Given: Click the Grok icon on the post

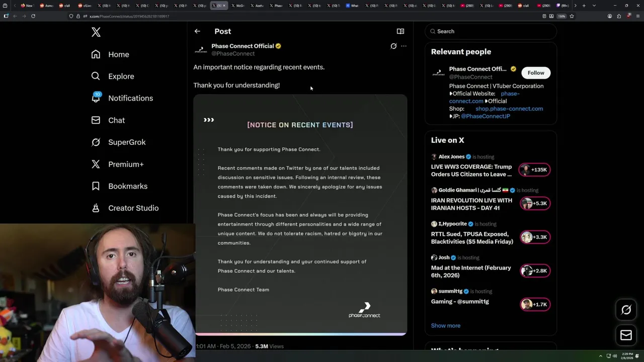Looking at the screenshot, I should click(x=393, y=46).
